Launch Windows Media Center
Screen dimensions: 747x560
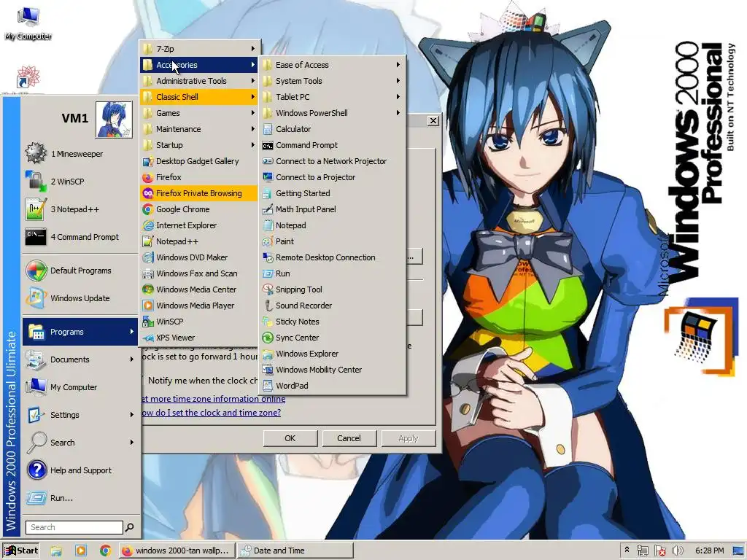pos(199,289)
